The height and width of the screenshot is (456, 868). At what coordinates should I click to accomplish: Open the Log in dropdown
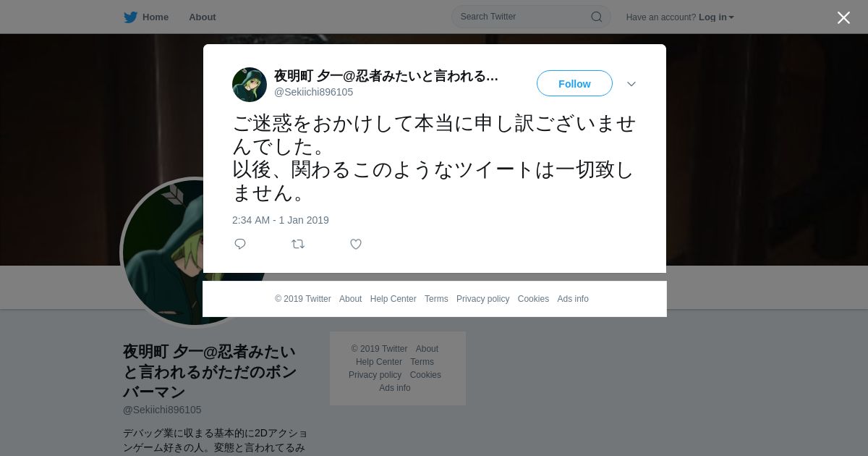tap(716, 17)
